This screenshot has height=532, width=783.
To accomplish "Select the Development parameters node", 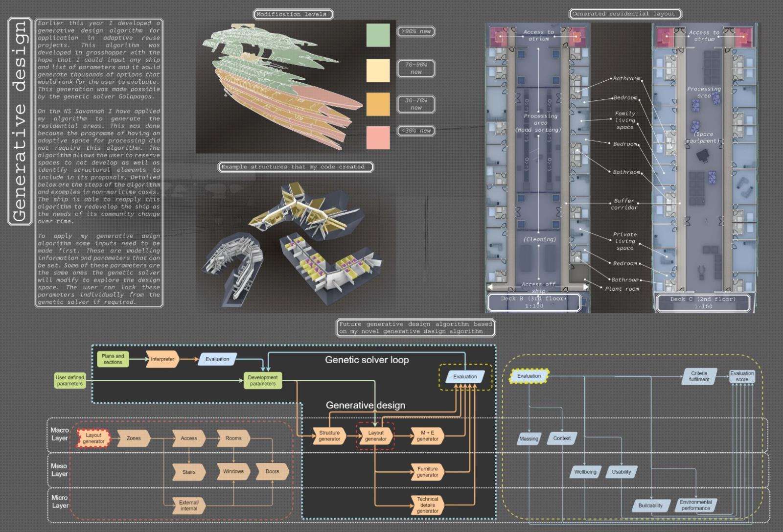I will (263, 381).
